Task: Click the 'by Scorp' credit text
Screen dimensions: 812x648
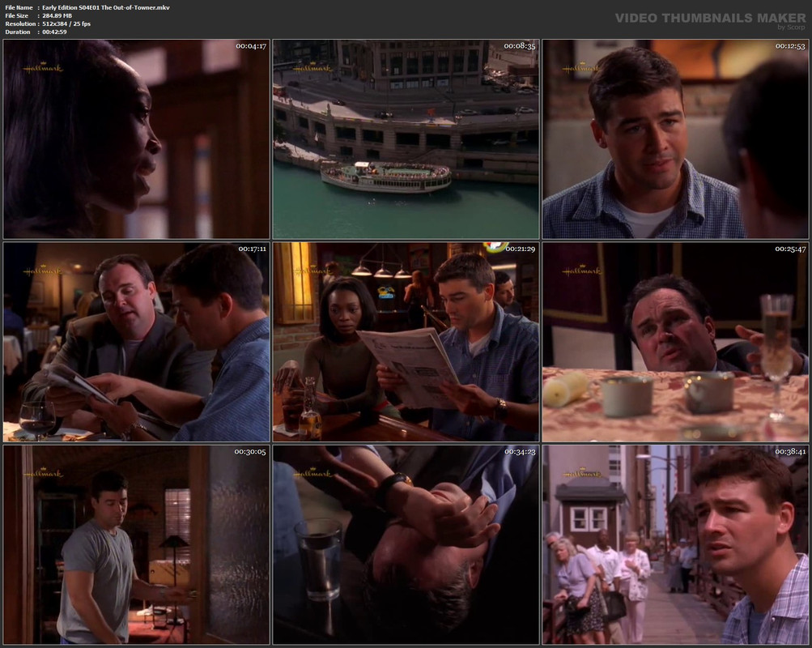Action: click(x=791, y=28)
